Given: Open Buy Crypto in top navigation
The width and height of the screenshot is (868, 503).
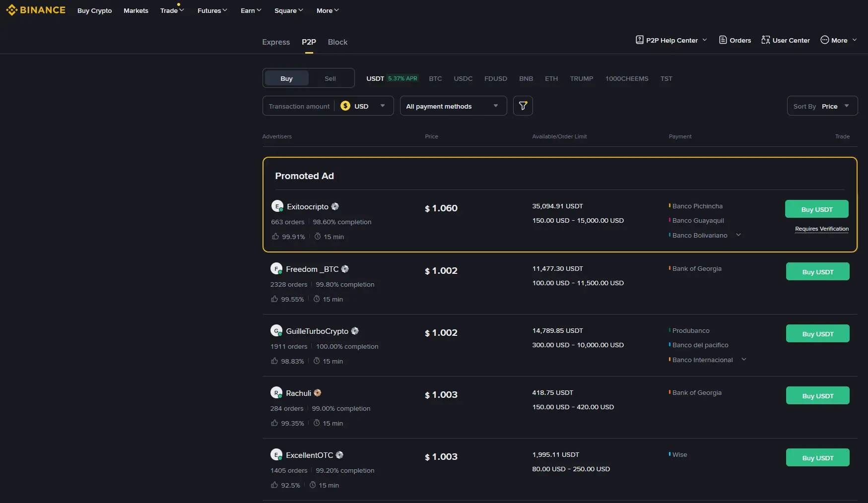Looking at the screenshot, I should pos(94,10).
